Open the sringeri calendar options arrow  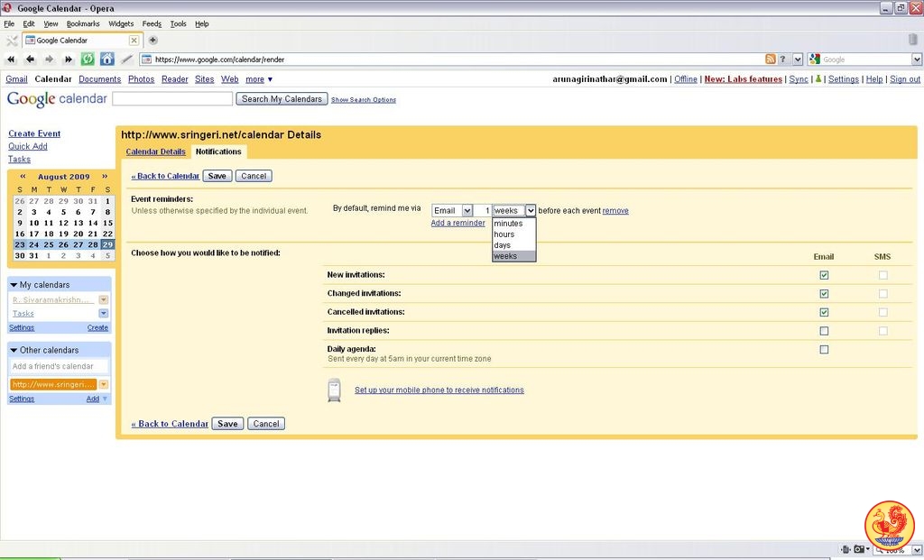(x=103, y=384)
